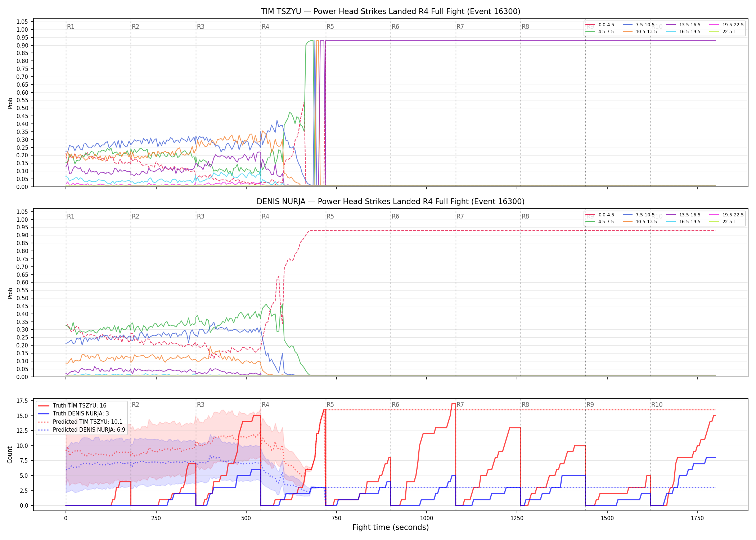Select the 22.5+ legend entry in TIM TSZYU chart

point(723,32)
